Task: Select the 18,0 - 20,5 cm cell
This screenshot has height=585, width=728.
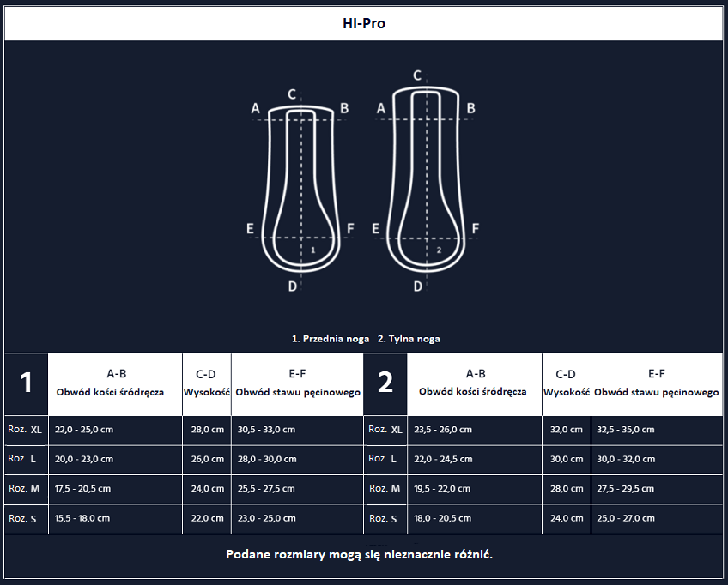Action: (443, 518)
